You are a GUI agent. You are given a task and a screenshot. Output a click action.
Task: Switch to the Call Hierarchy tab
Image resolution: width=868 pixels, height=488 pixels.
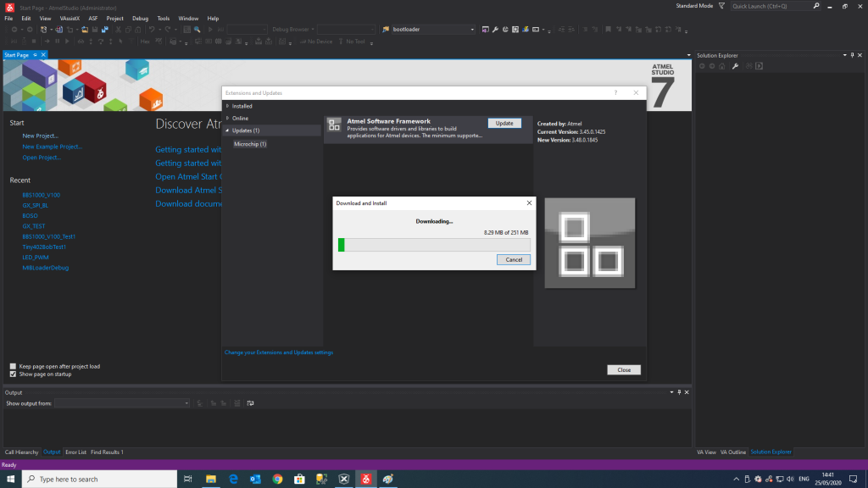pyautogui.click(x=21, y=452)
